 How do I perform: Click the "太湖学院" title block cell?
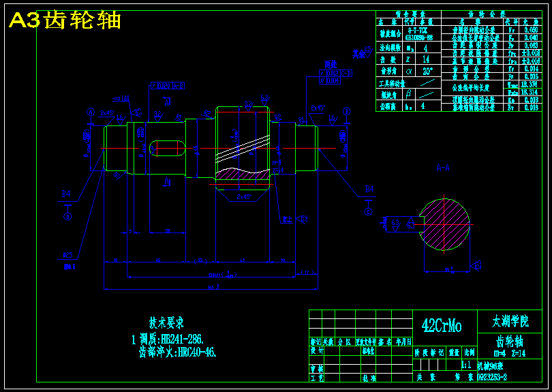510,321
